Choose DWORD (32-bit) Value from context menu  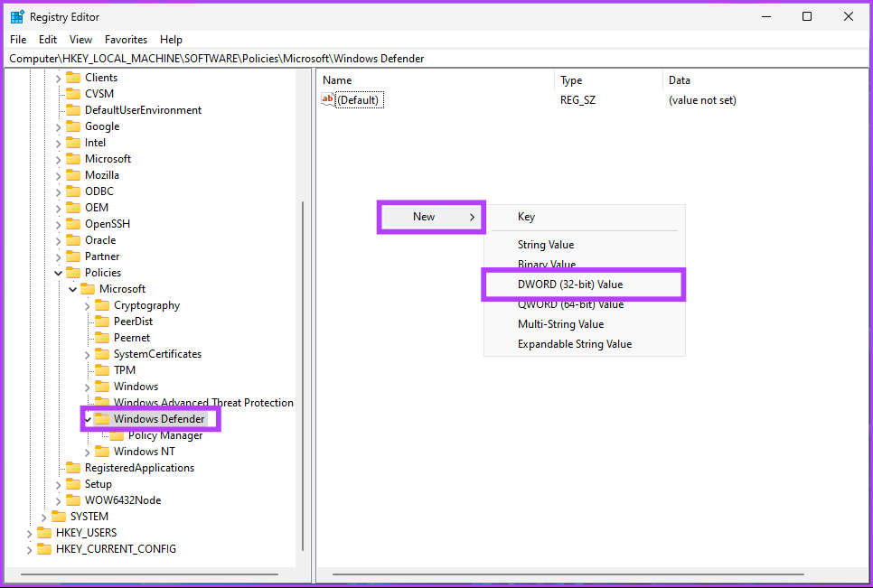point(569,285)
